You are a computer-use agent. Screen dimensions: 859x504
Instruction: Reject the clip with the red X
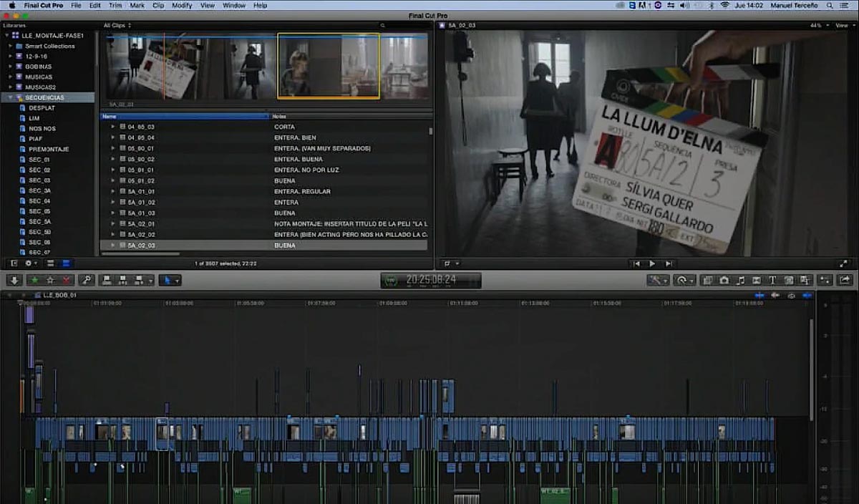[67, 280]
